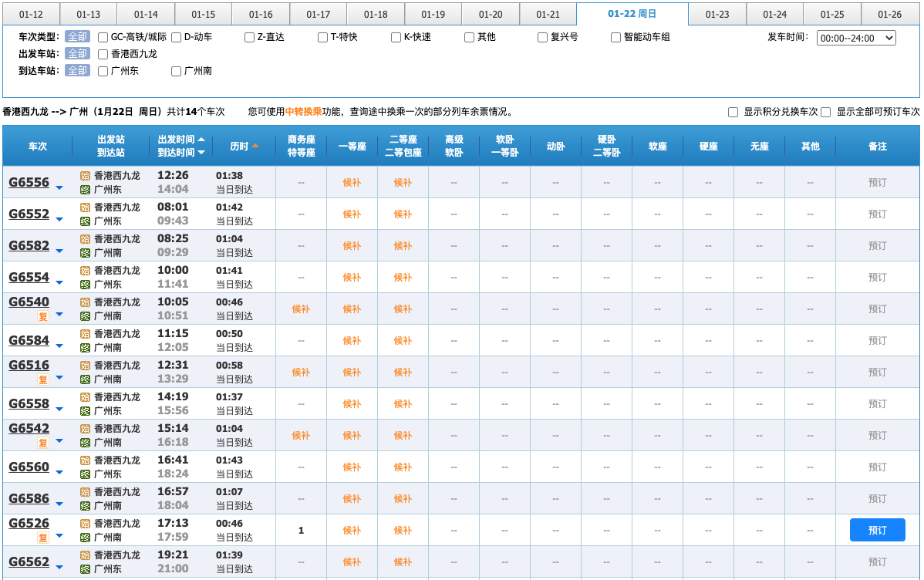The width and height of the screenshot is (924, 580).
Task: Tick the 广州南 arrival station checkbox
Action: (177, 71)
